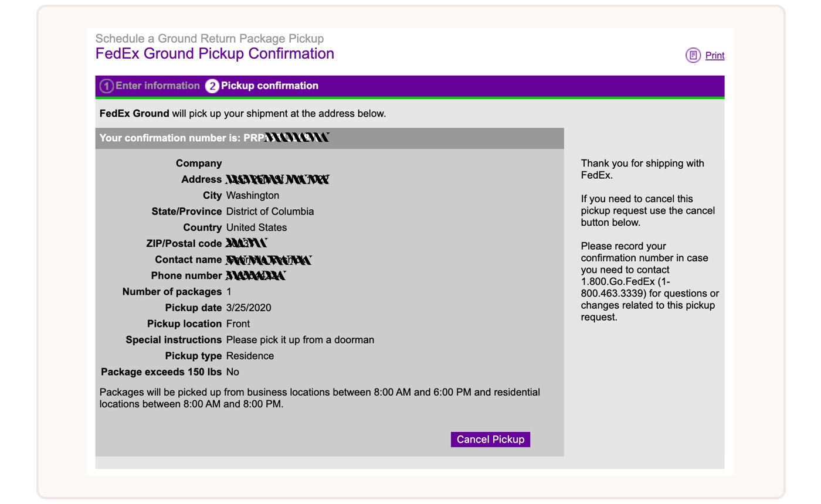Click the special instructions doorman text
Screen dimensions: 821x504
[300, 340]
